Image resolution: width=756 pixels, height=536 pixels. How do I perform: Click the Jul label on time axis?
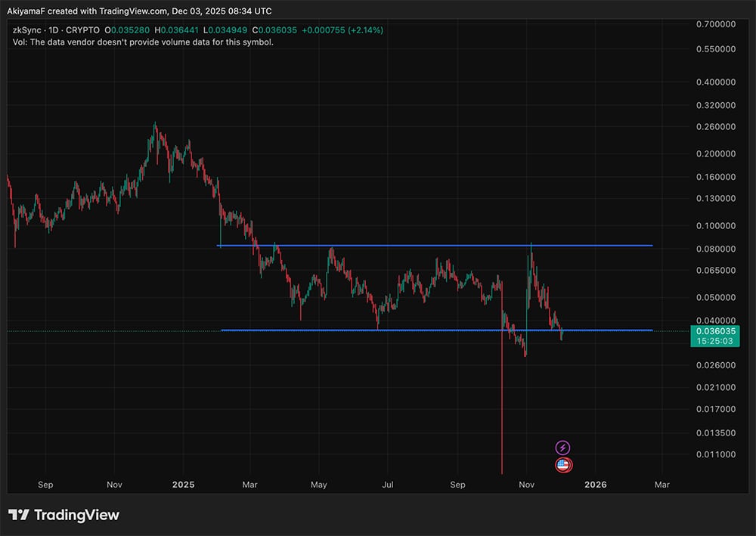point(388,483)
